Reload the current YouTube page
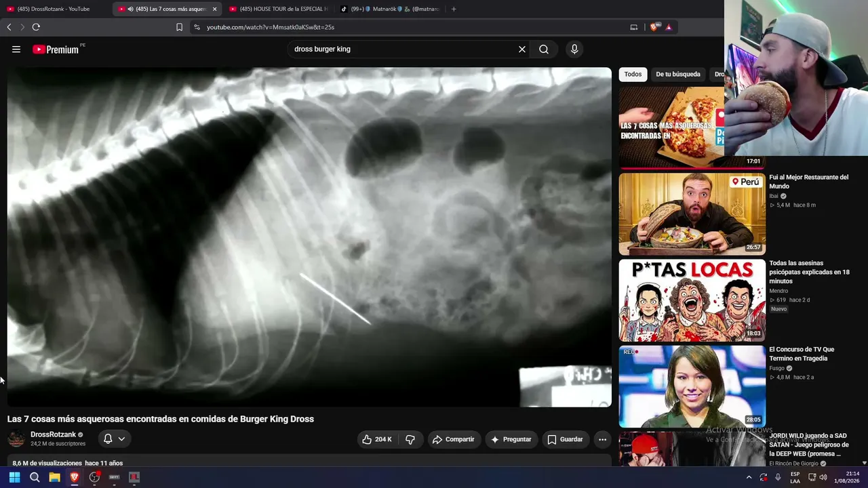This screenshot has width=868, height=488. click(x=36, y=27)
